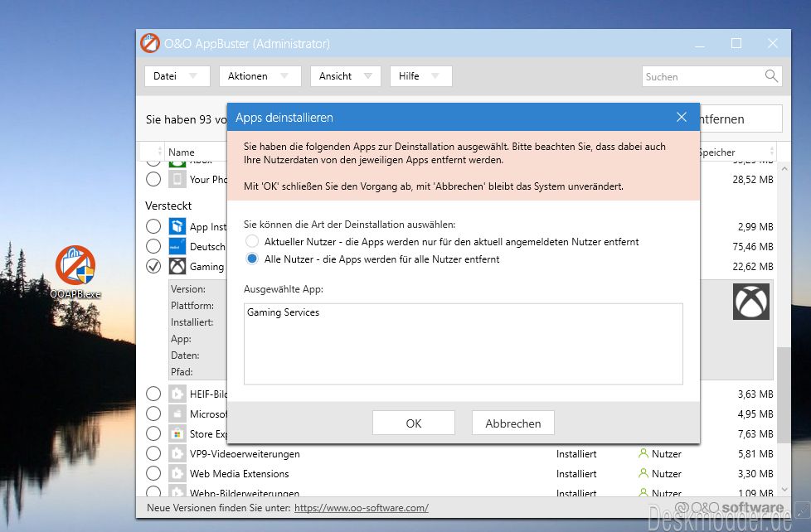Select 'Aktueller Nutzer' uninstall option
This screenshot has height=532, width=811.
(x=252, y=241)
